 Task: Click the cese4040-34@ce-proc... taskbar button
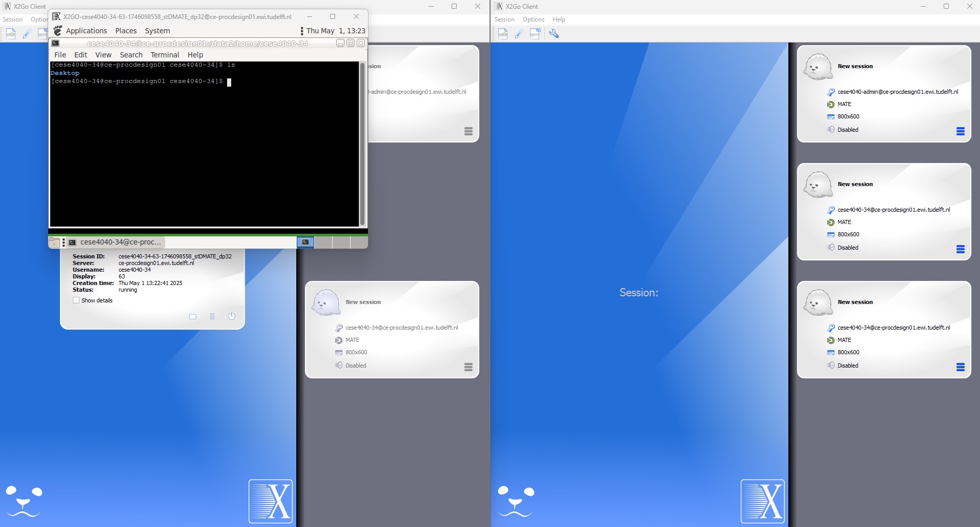click(x=115, y=242)
